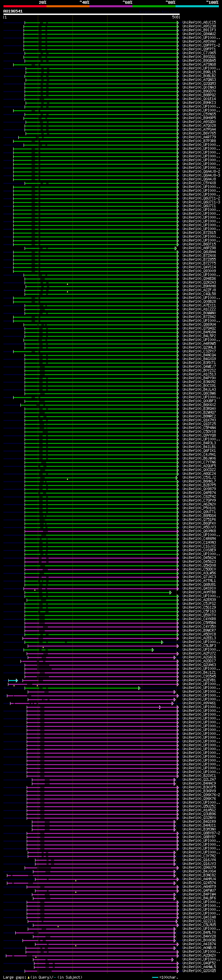222x980 pixels.
Task: Click the green ~80% identity legend segment
Action: coord(154,6)
